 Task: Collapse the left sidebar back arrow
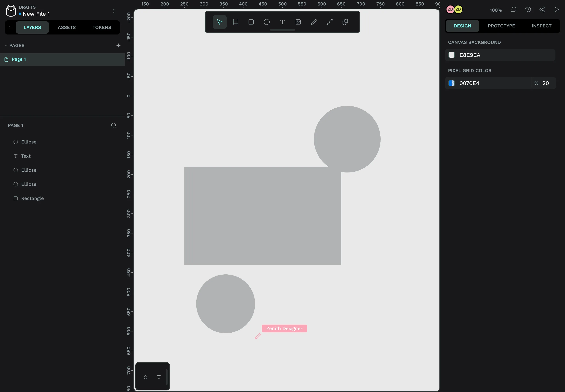coord(10,27)
